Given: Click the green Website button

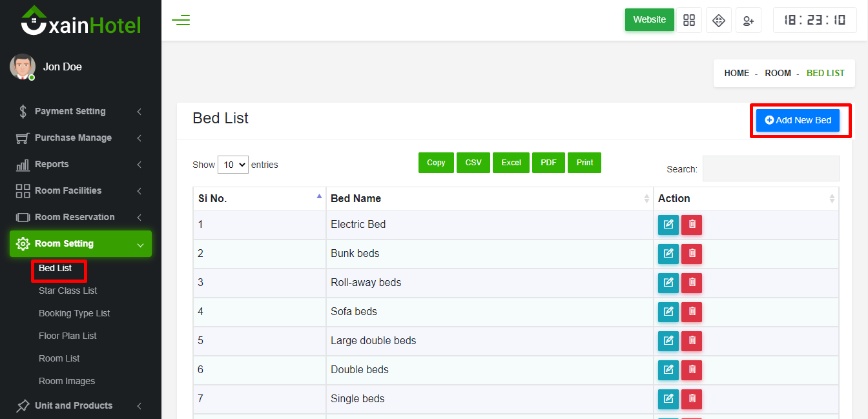Looking at the screenshot, I should pos(649,19).
